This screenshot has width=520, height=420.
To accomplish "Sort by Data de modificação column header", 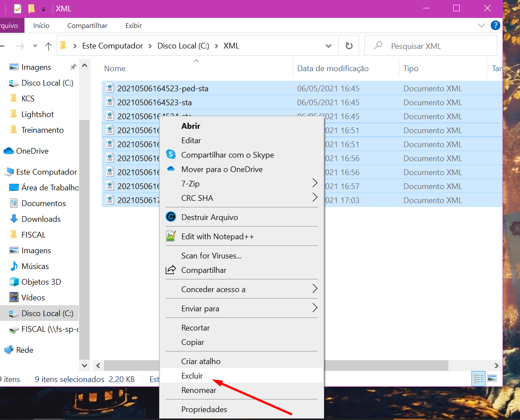I will tap(333, 68).
